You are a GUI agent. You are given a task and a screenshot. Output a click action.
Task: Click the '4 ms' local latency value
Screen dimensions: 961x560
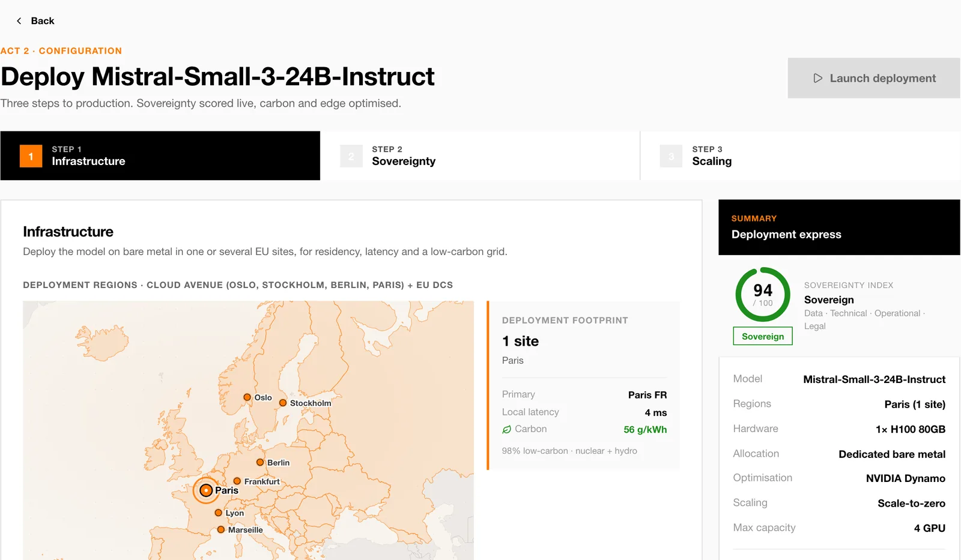[656, 413]
